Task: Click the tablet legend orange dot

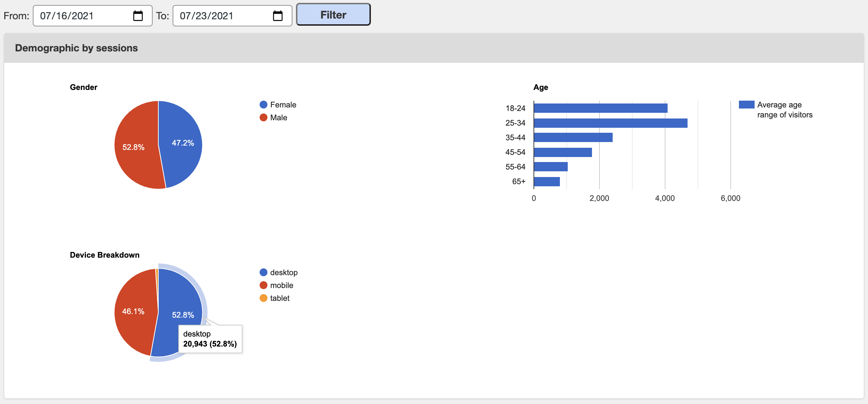Action: coord(263,298)
